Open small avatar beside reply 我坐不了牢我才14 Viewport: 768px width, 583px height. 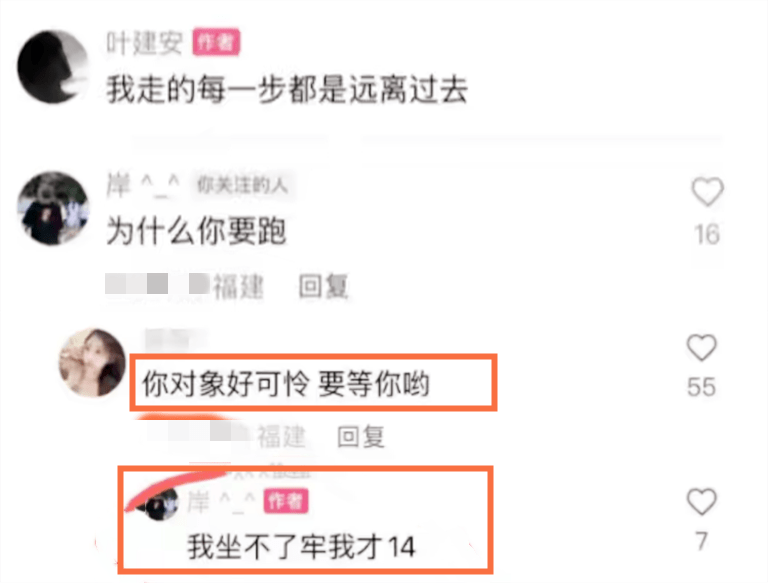162,504
